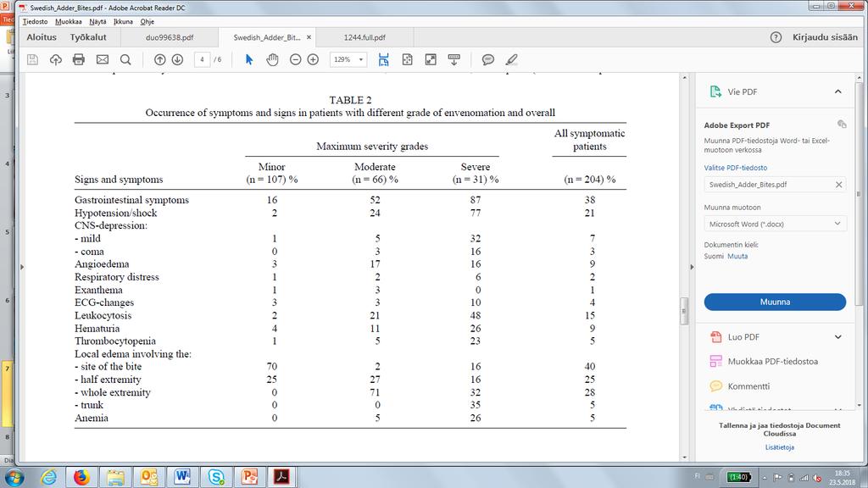Collapse the Vie PDF panel
The height and width of the screenshot is (488, 868).
[x=838, y=91]
